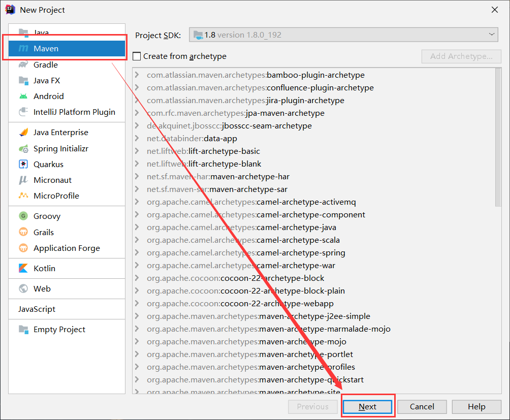Click Add Archetype button

click(461, 56)
